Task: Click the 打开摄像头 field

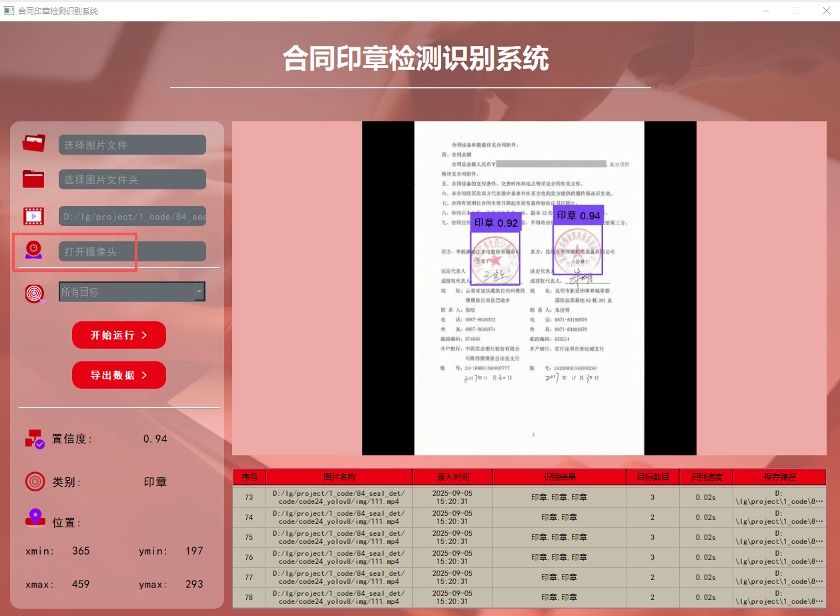Action: click(132, 251)
